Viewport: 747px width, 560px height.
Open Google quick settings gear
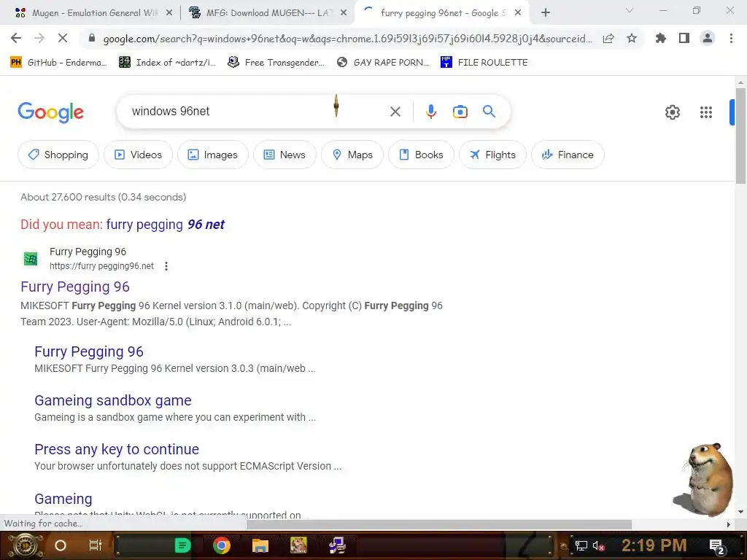[x=672, y=112]
